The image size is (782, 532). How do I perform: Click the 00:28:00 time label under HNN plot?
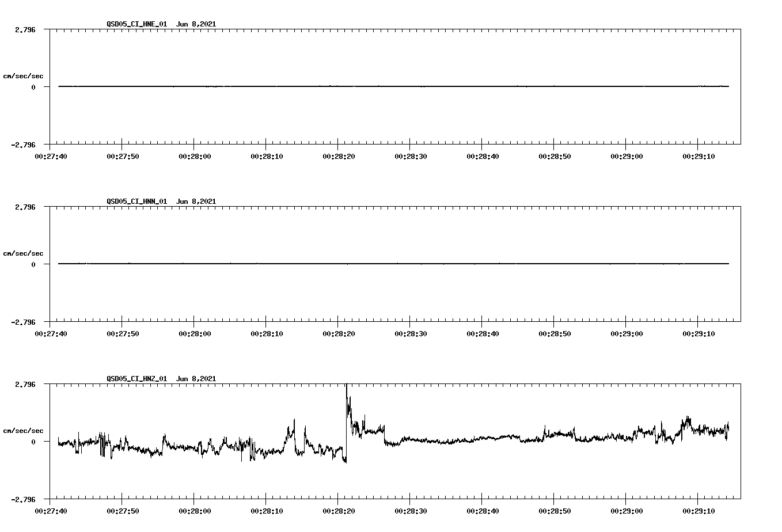click(x=195, y=333)
